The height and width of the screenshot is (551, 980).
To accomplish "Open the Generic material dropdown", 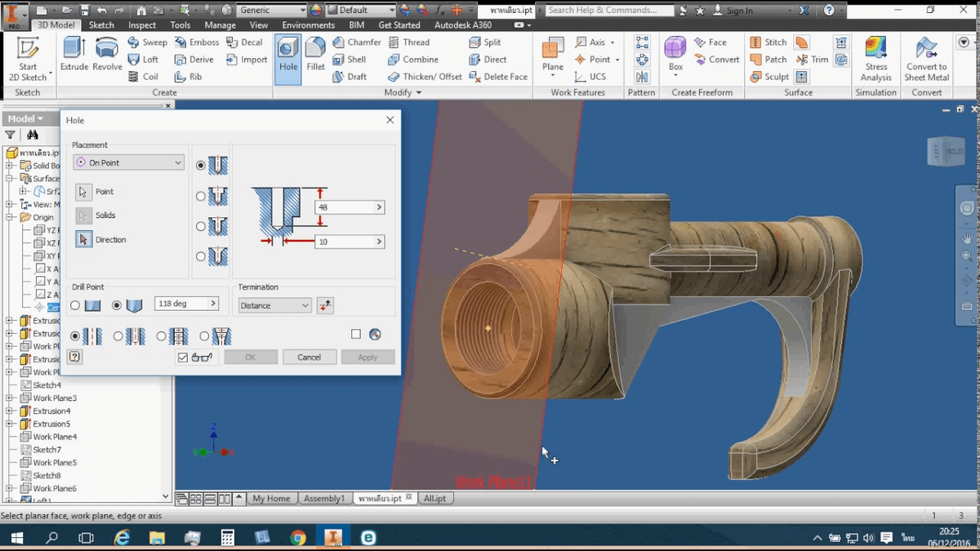I will click(272, 11).
